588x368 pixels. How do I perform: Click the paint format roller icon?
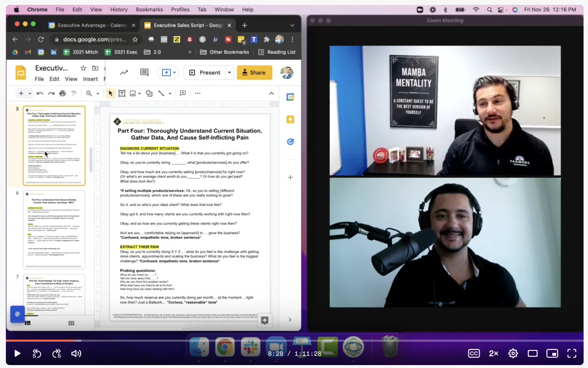pyautogui.click(x=74, y=93)
